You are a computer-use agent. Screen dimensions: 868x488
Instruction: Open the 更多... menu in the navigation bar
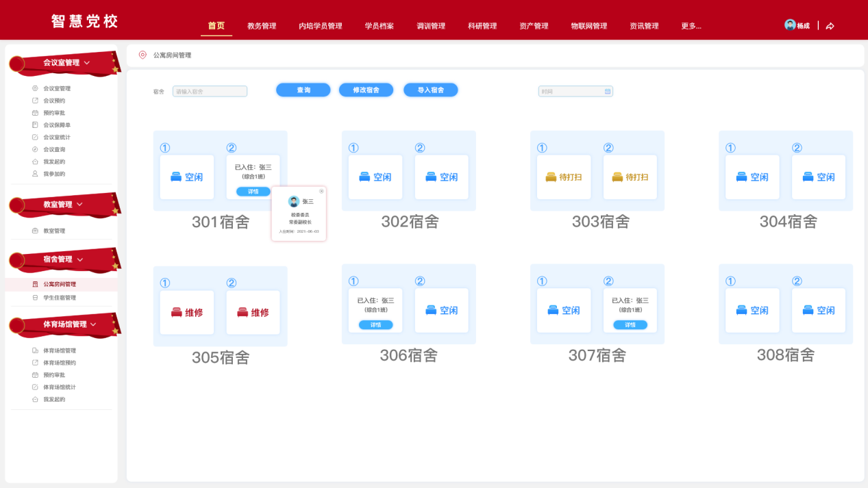[x=691, y=26]
